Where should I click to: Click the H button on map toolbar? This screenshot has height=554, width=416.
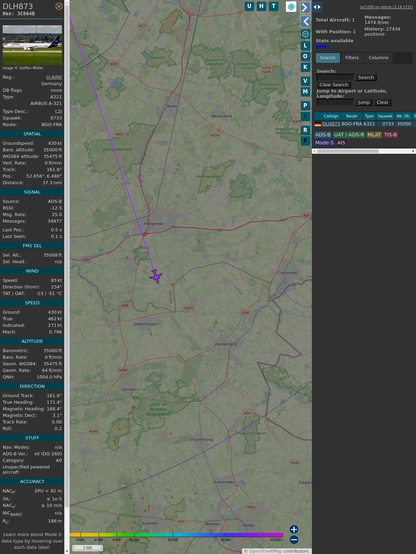click(262, 6)
